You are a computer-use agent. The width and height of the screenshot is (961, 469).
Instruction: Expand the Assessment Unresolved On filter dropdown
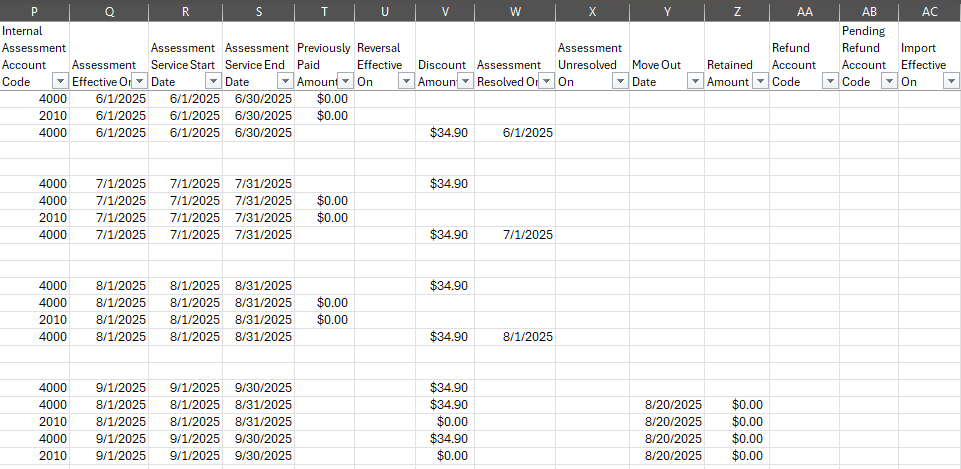[621, 82]
